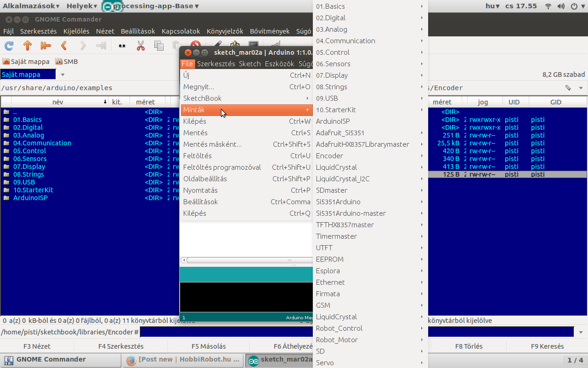Open the Alkalmazások system menu
This screenshot has width=588, height=368.
[31, 6]
